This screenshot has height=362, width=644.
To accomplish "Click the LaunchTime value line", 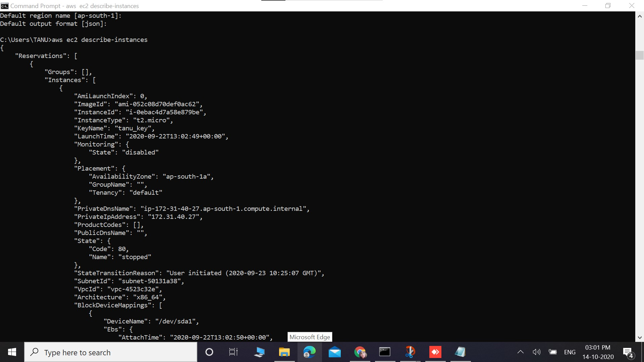I will [151, 136].
